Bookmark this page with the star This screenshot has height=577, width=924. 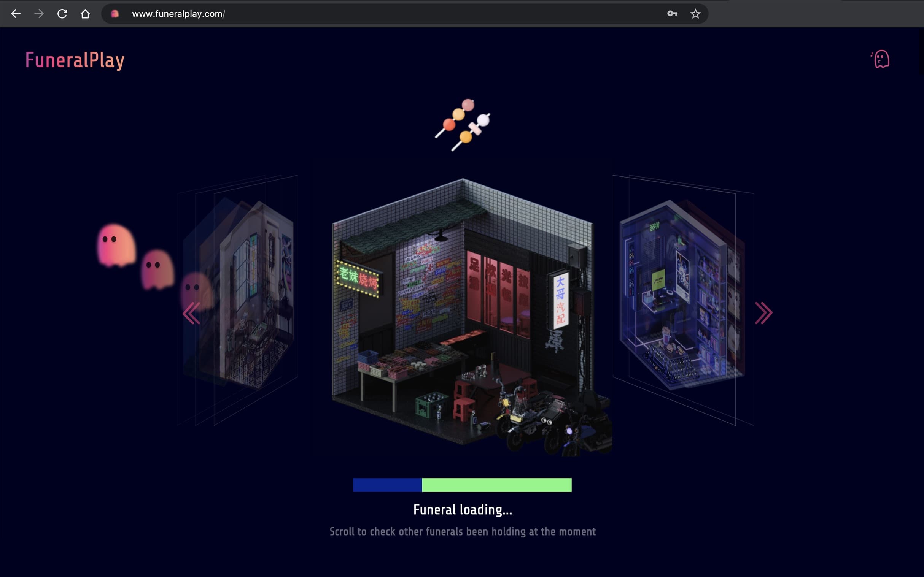click(x=695, y=14)
